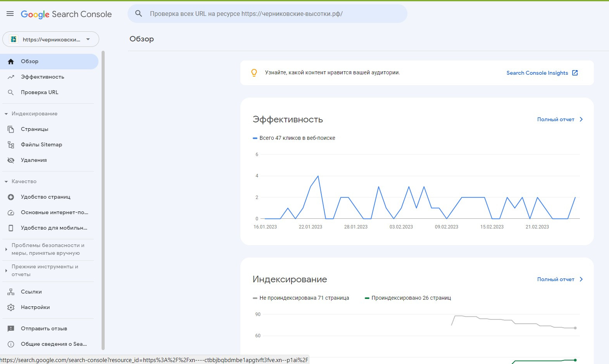The height and width of the screenshot is (364, 609).
Task: Open the Search Console Insights link
Action: tap(542, 73)
